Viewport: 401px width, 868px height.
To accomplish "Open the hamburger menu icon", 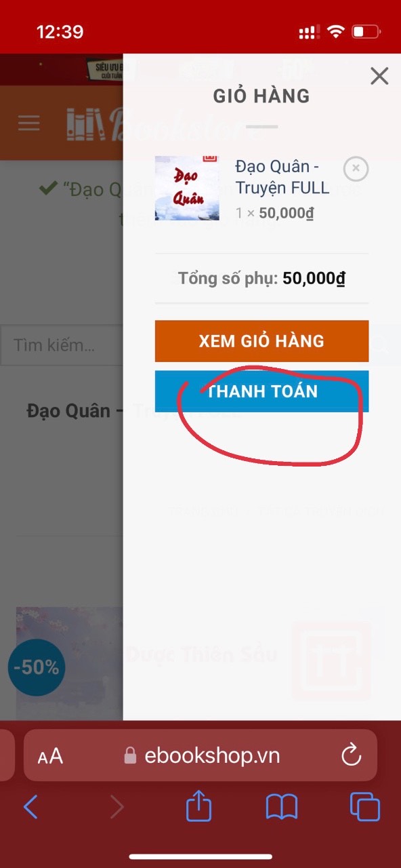I will click(28, 123).
